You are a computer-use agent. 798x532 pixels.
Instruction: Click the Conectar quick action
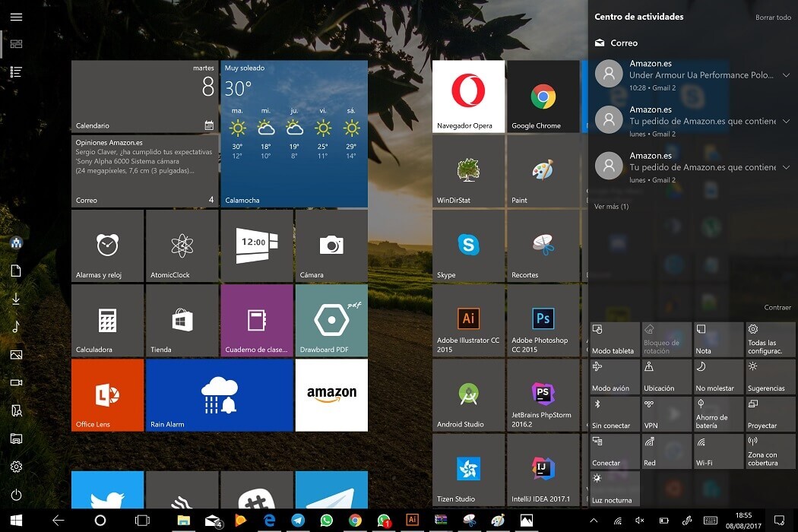click(x=615, y=451)
